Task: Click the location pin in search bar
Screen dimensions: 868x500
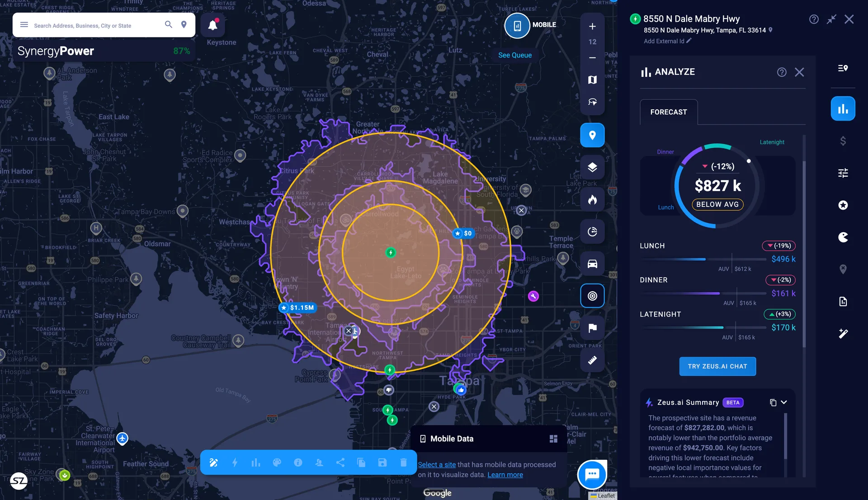Action: 184,25
